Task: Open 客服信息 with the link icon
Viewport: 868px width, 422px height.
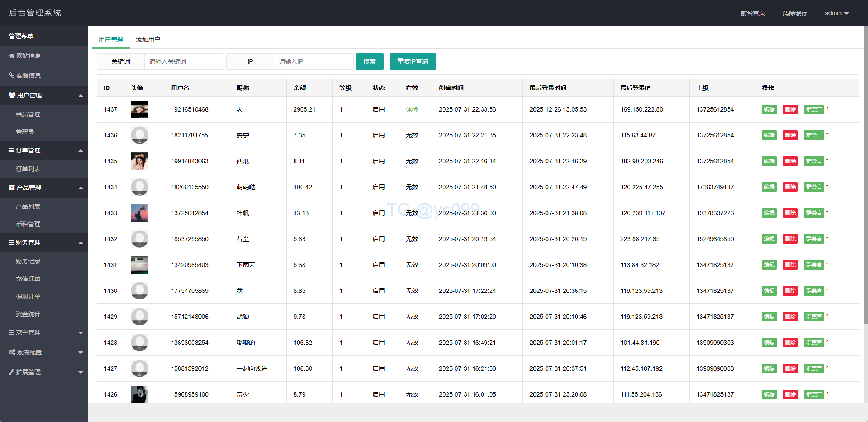Action: click(12, 76)
